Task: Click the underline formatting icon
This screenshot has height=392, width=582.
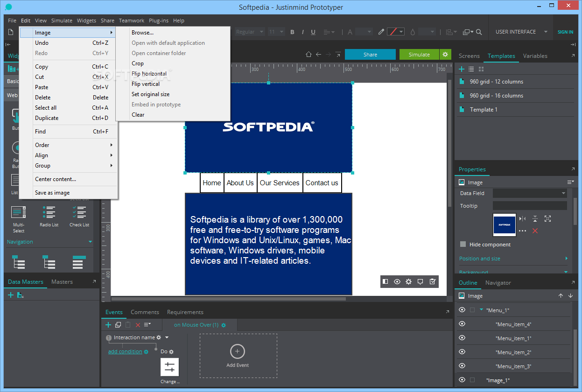Action: pos(313,32)
